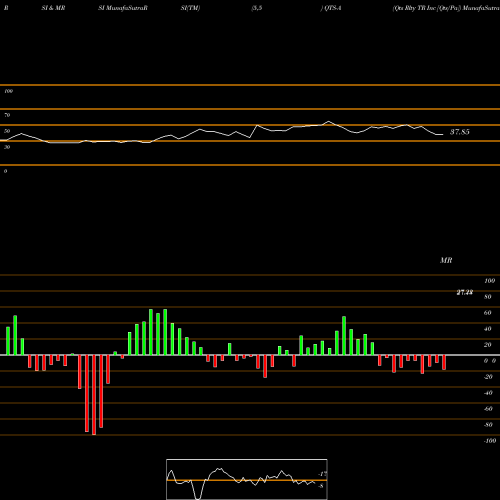500x500 pixels.
Task: Click the 'QTS-A' ticker text in header
Action: (x=332, y=8)
